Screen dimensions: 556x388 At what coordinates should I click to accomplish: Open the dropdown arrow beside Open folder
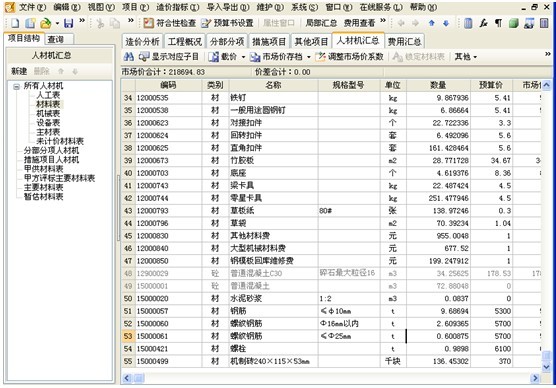57,24
